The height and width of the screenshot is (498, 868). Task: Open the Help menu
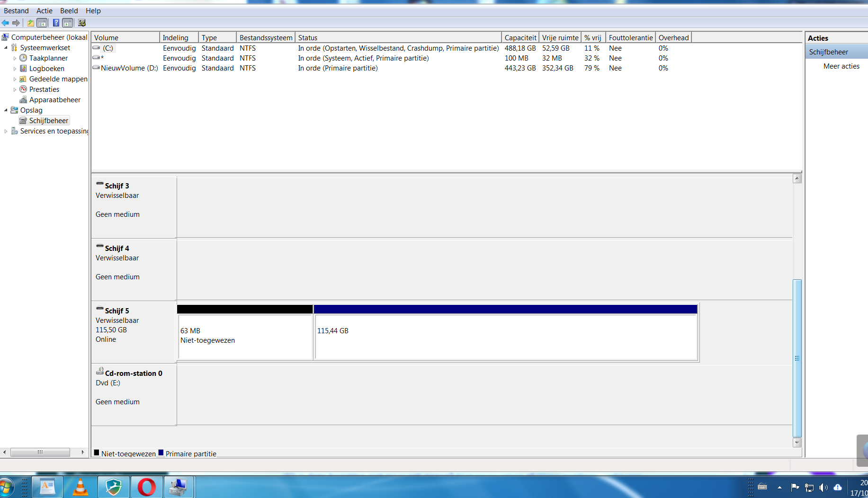point(93,10)
